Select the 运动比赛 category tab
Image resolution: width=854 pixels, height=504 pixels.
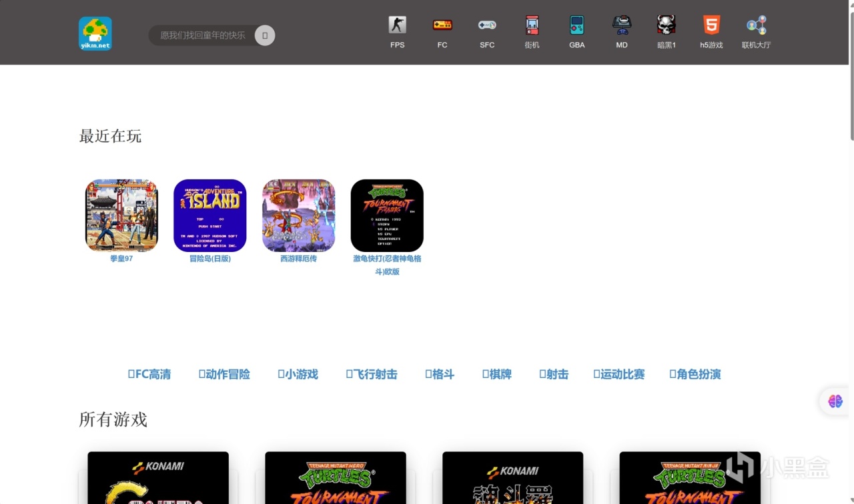(x=619, y=375)
